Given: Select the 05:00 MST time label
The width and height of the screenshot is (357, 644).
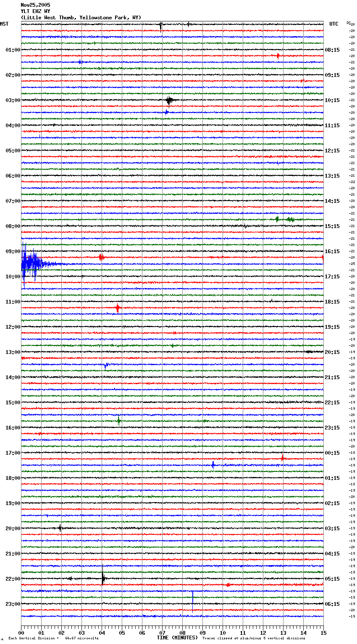Looking at the screenshot, I should point(13,151).
